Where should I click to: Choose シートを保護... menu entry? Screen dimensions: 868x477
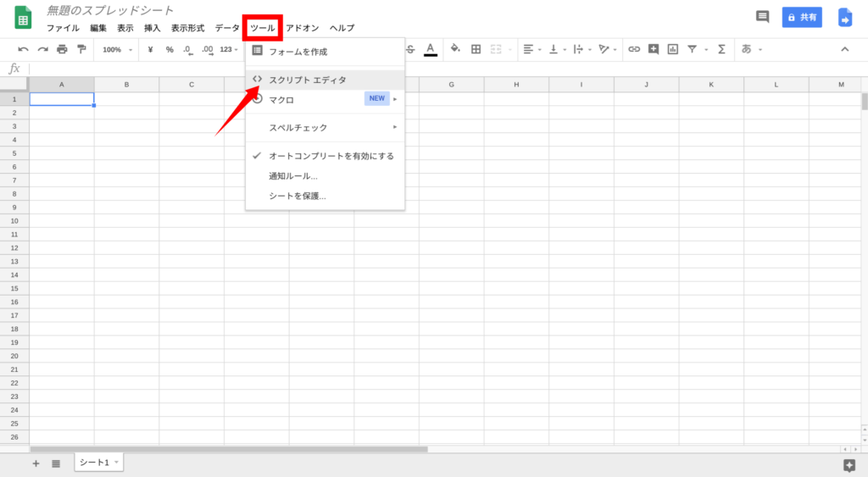[x=297, y=196]
